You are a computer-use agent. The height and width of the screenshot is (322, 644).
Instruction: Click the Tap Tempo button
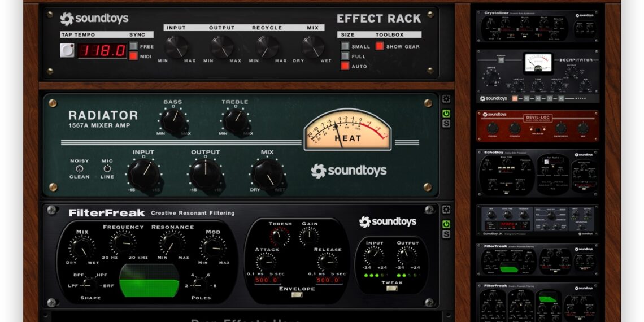(67, 50)
